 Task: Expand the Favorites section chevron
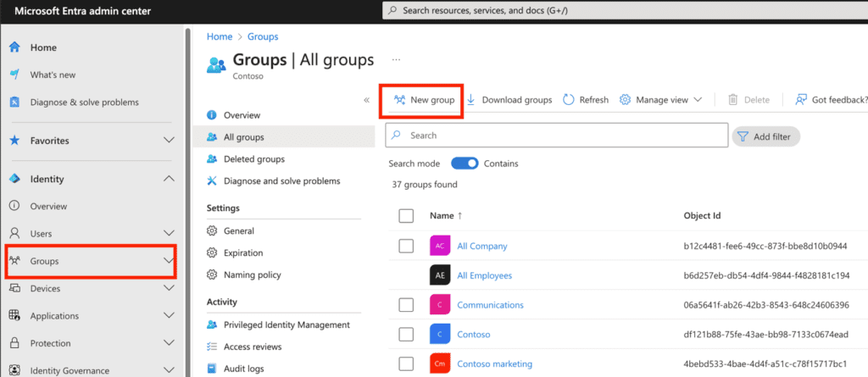click(170, 141)
